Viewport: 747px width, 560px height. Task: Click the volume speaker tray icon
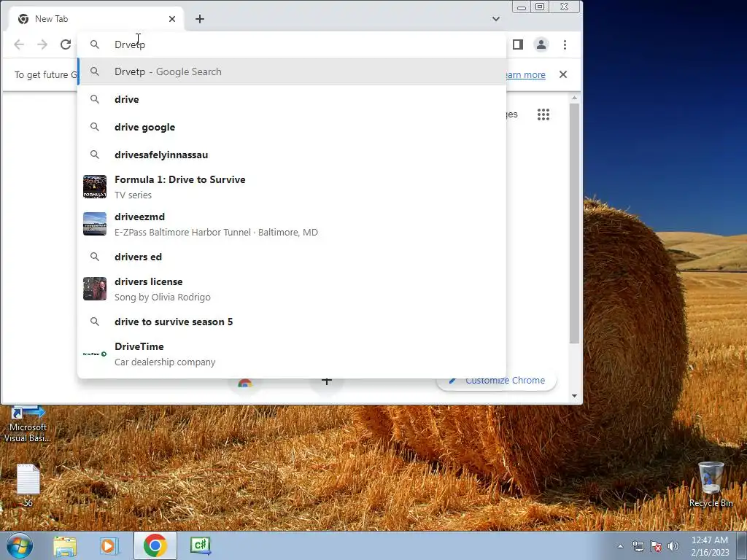673,546
